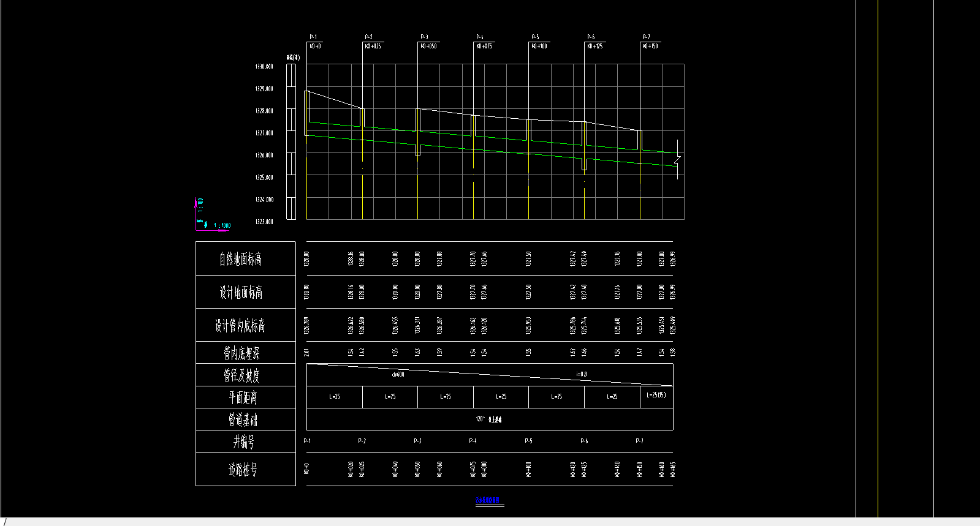Select the break-line symbol at the profile end
The width and height of the screenshot is (980, 526).
(677, 160)
